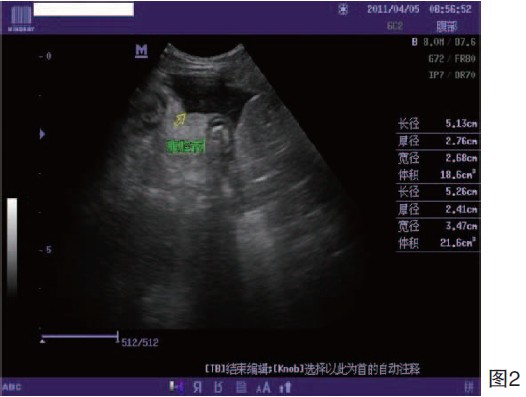Click the grayscale bar on left

point(12,248)
